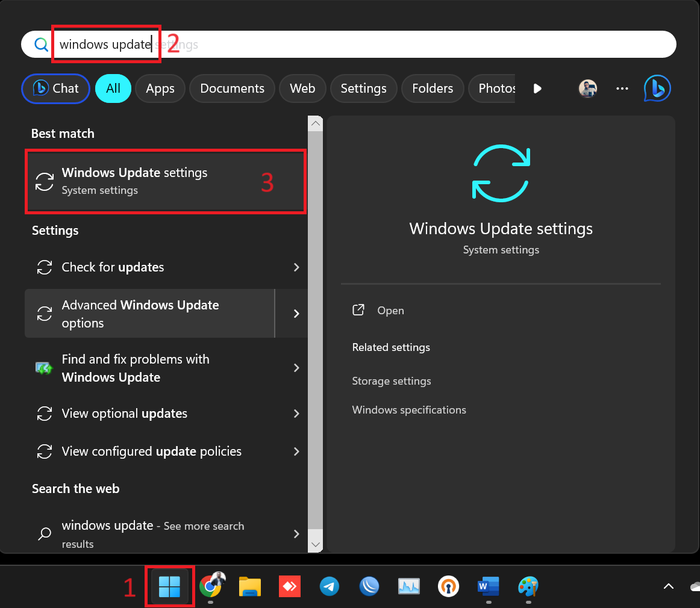Screen dimensions: 700x608
Task: Click the large Windows Update sync icon
Action: [x=501, y=173]
